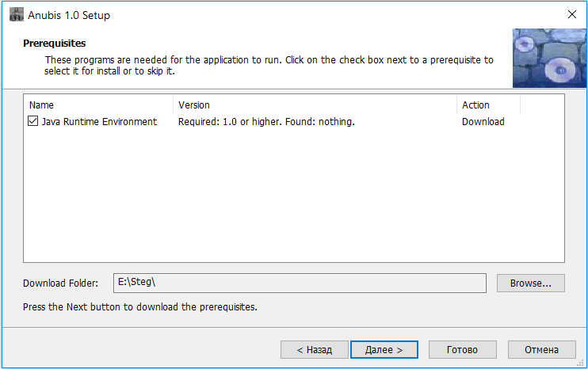Click the blank column header after Action
The image size is (588, 369).
click(542, 105)
